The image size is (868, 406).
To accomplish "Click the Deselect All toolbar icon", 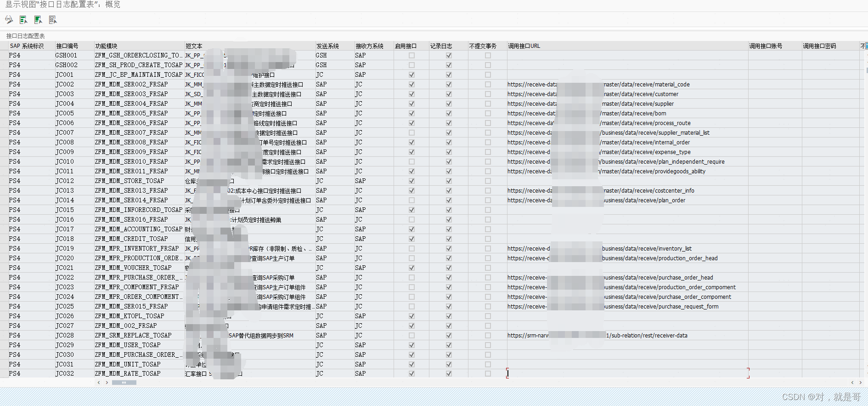I will (x=53, y=20).
